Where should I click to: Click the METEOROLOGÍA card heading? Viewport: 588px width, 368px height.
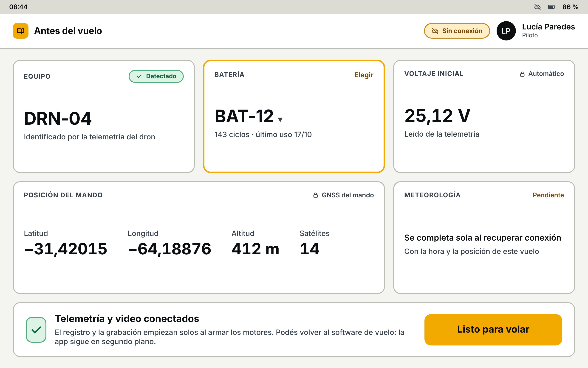click(x=432, y=195)
